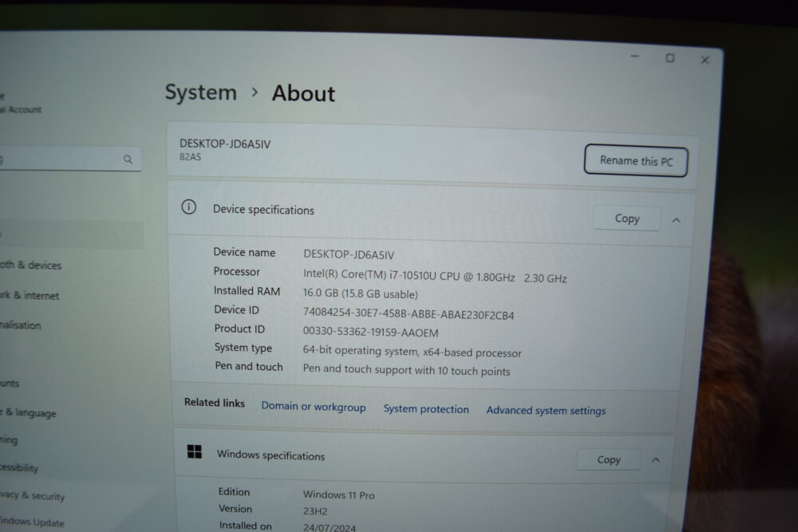Viewport: 798px width, 532px height.
Task: Copy the Device specifications
Action: [x=626, y=219]
